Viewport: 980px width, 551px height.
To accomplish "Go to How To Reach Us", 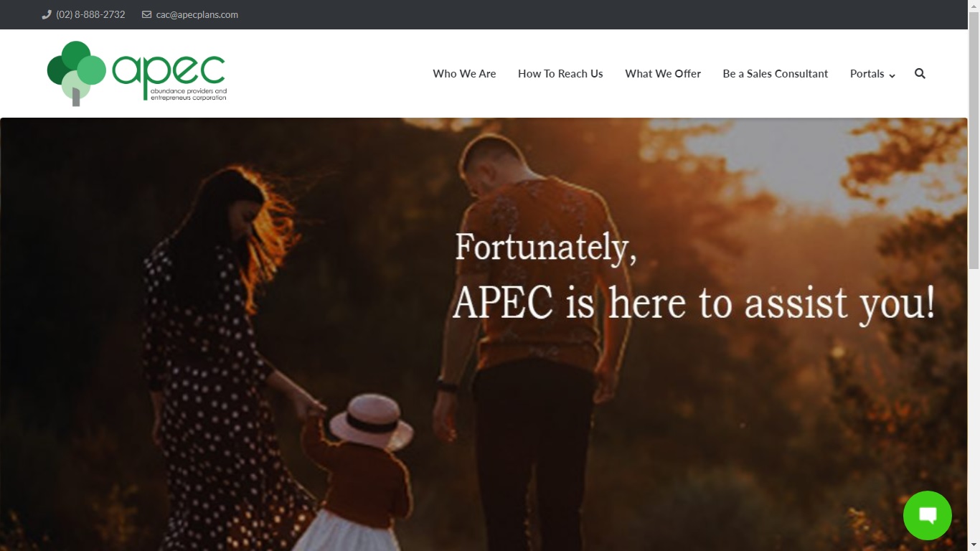I will tap(560, 73).
